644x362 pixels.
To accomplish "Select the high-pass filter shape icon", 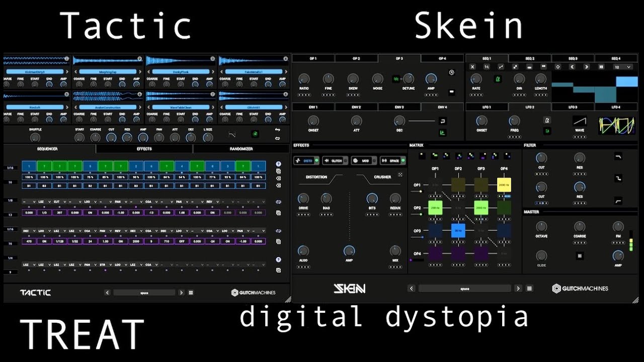I will coord(618,201).
